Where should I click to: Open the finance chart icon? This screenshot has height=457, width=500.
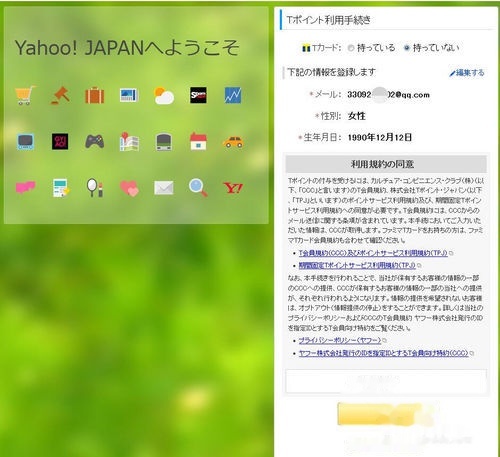click(x=233, y=95)
